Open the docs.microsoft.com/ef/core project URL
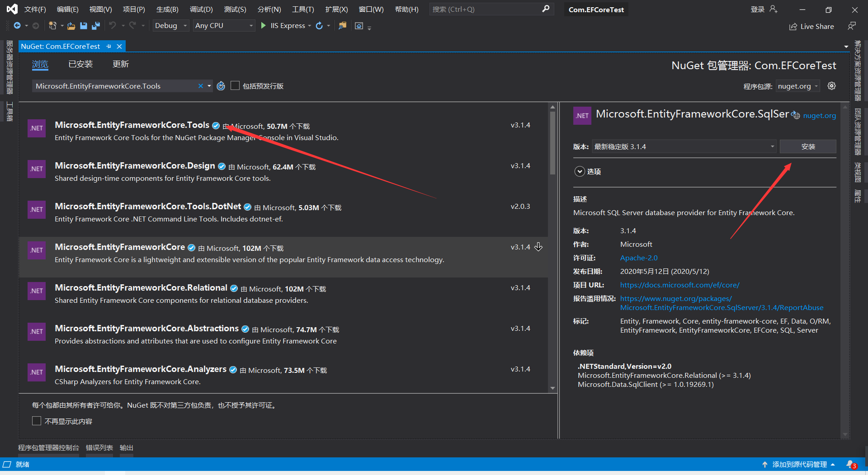 tap(679, 285)
